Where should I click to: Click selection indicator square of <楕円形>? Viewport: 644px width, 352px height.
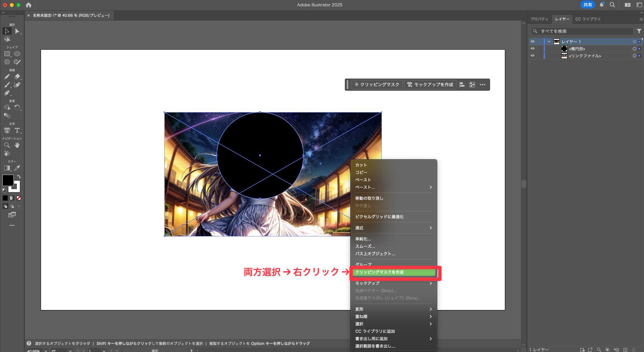coord(639,49)
